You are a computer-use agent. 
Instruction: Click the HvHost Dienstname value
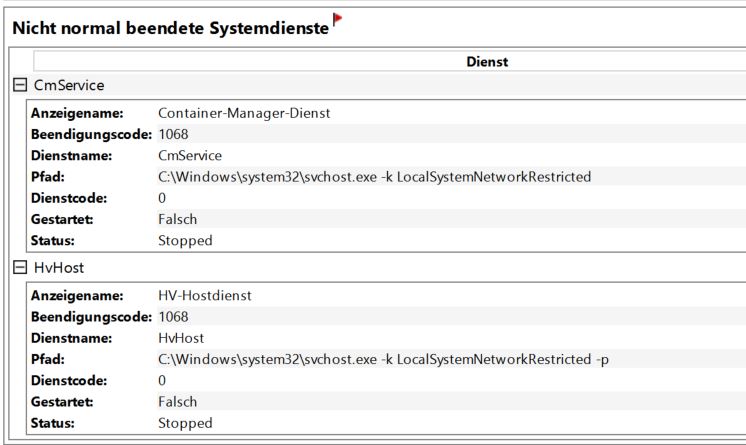point(181,338)
